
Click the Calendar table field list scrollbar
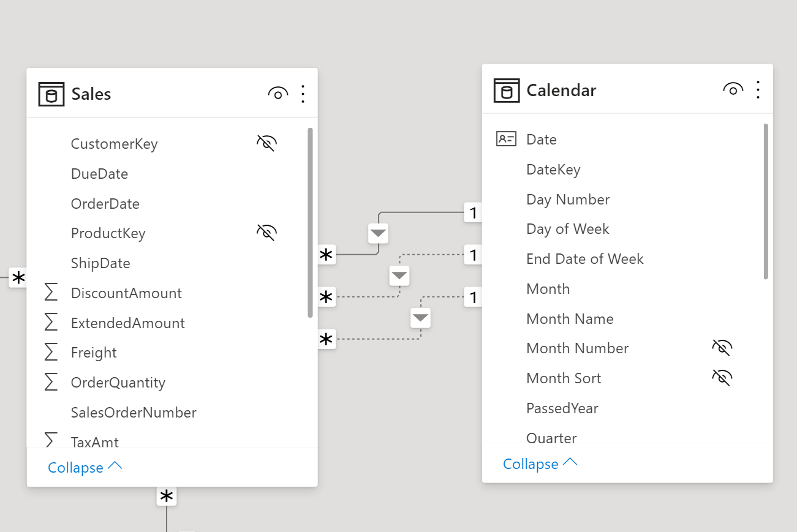pos(765,201)
